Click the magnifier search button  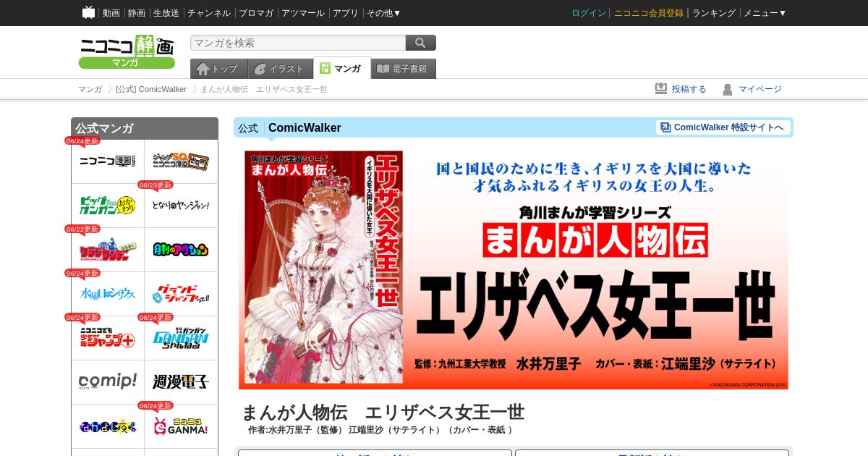[x=421, y=43]
